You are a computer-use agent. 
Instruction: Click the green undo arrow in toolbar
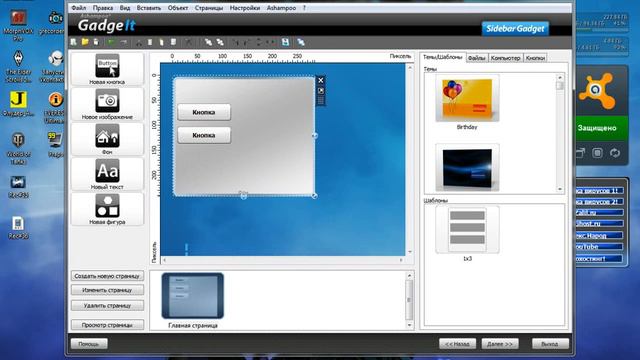click(x=111, y=42)
